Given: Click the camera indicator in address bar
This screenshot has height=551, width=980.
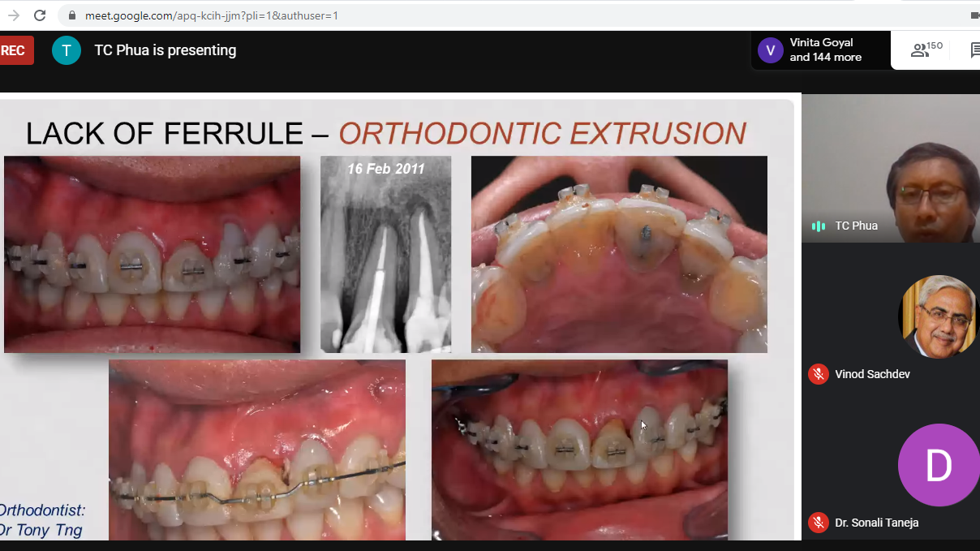Looking at the screenshot, I should click(x=974, y=15).
